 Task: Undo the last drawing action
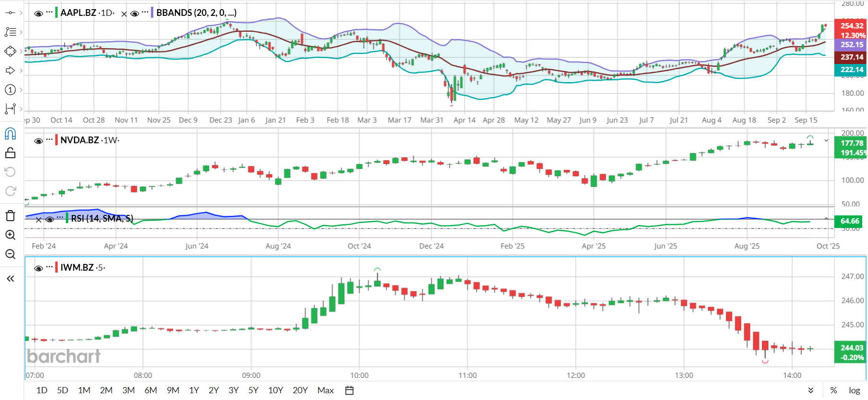tap(10, 172)
